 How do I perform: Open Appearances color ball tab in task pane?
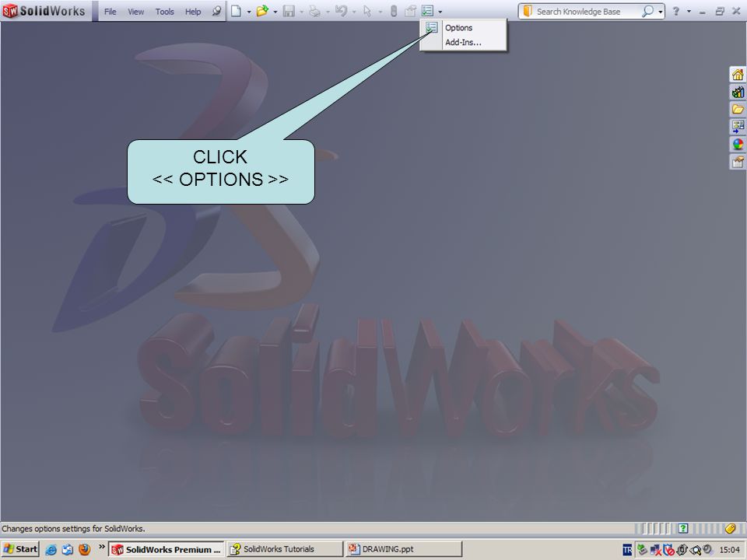point(738,145)
